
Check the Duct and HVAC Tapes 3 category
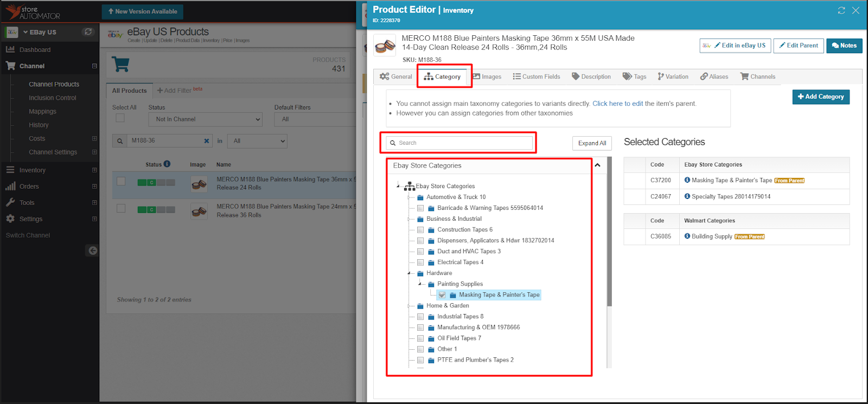pos(420,252)
